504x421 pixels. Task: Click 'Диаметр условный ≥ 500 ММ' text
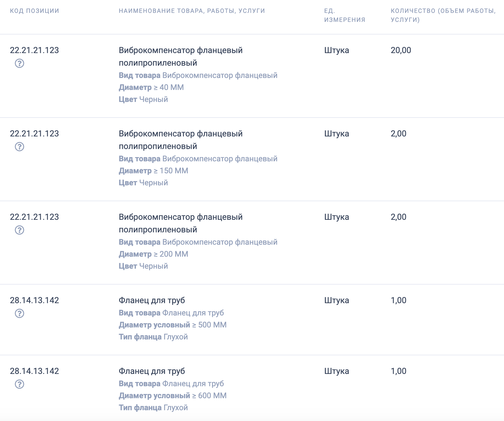click(172, 325)
